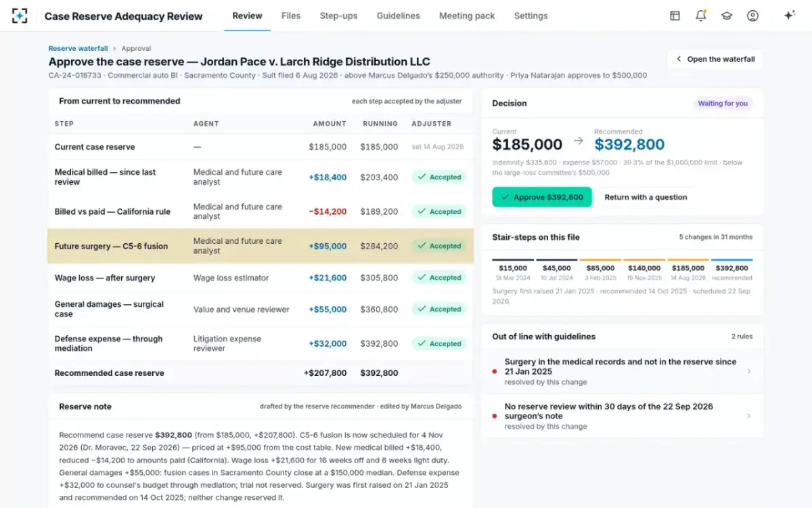This screenshot has width=812, height=508.
Task: Launch the sparkle AI assistant icon
Action: point(789,16)
